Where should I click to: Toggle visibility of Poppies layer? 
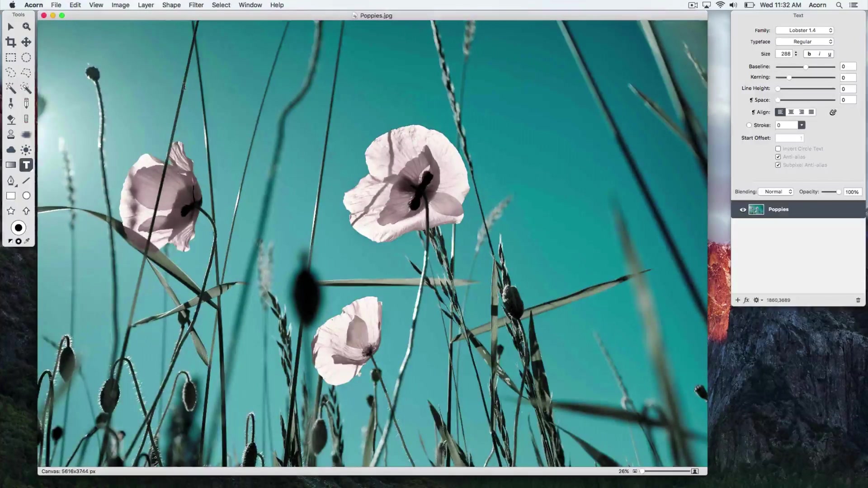coord(743,209)
